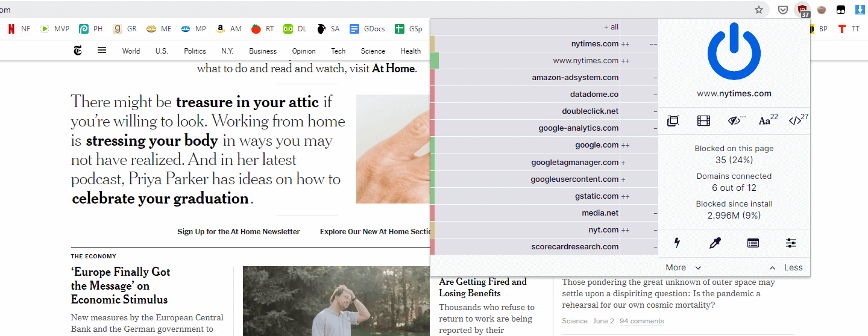Click the green rule cell for google.com
The width and height of the screenshot is (868, 336).
point(432,145)
